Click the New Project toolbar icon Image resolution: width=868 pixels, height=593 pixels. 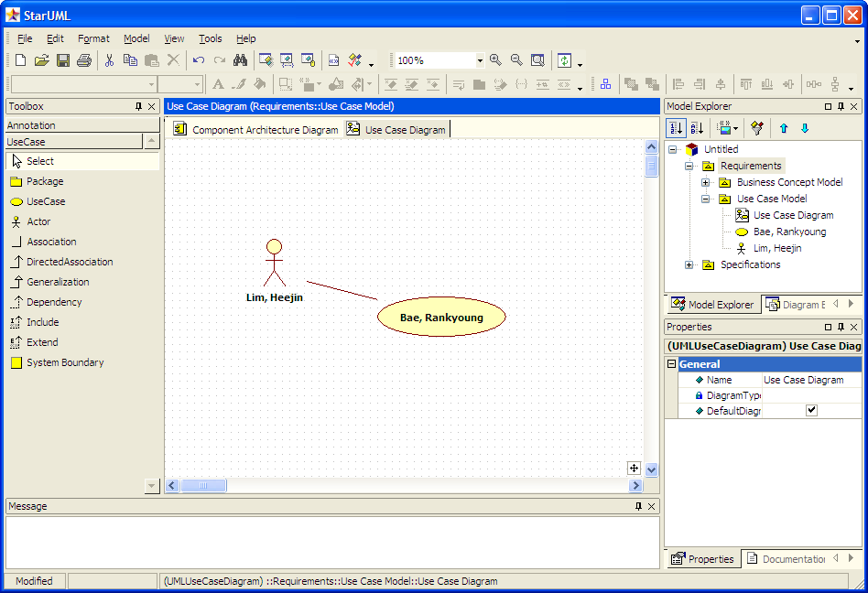(x=20, y=60)
